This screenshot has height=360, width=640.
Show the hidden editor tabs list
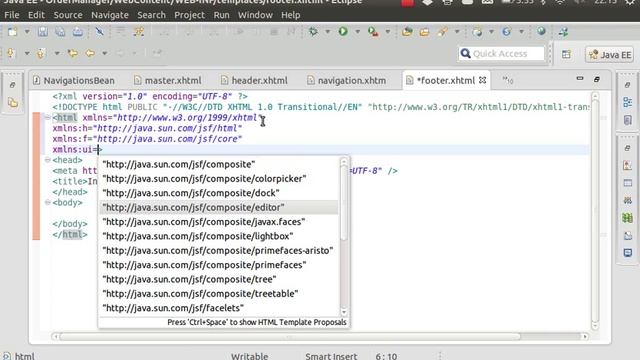click(507, 80)
